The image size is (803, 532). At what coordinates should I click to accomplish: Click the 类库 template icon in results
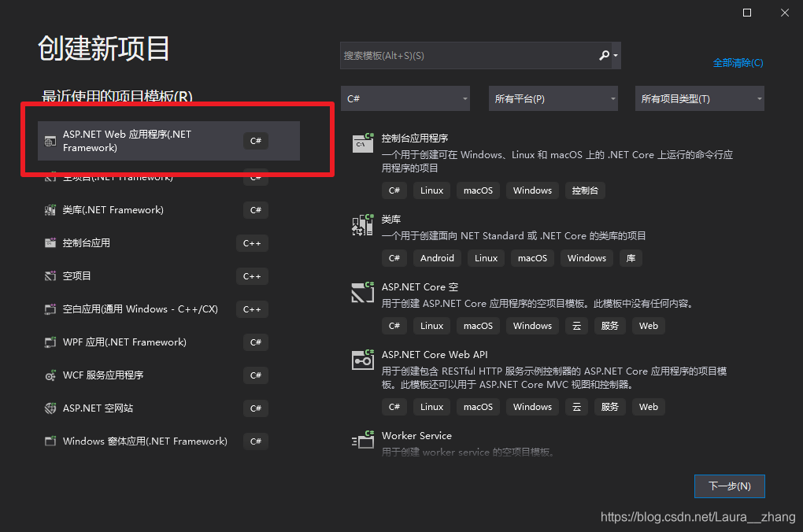click(x=363, y=225)
